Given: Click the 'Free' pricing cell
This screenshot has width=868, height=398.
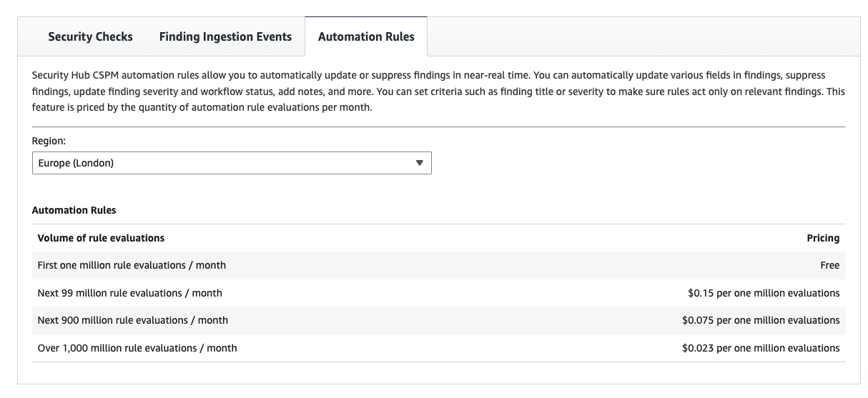Looking at the screenshot, I should (x=829, y=265).
